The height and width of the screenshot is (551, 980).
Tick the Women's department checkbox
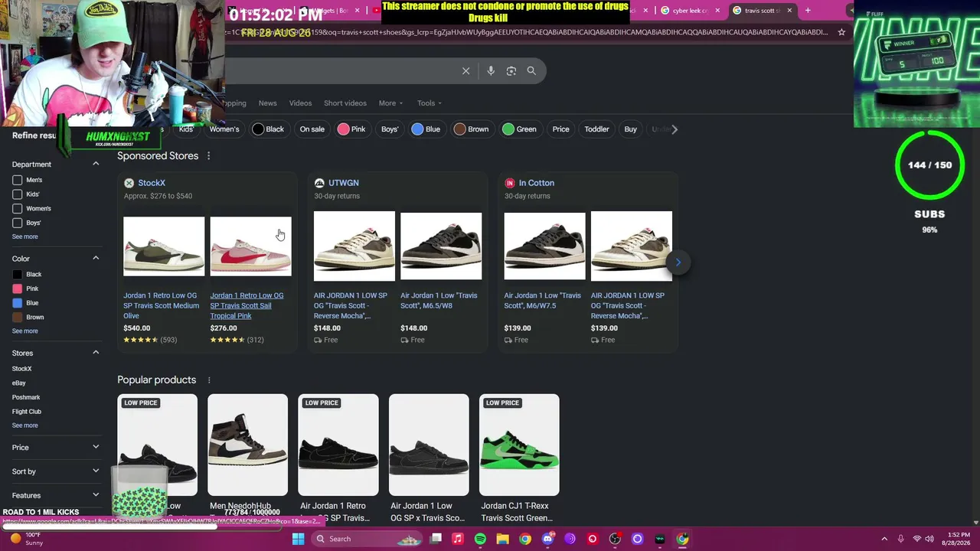pos(17,208)
